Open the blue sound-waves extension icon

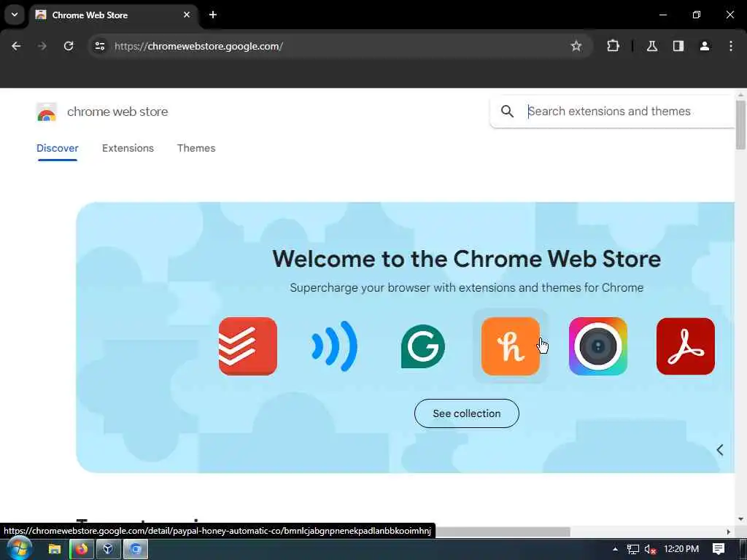tap(335, 346)
